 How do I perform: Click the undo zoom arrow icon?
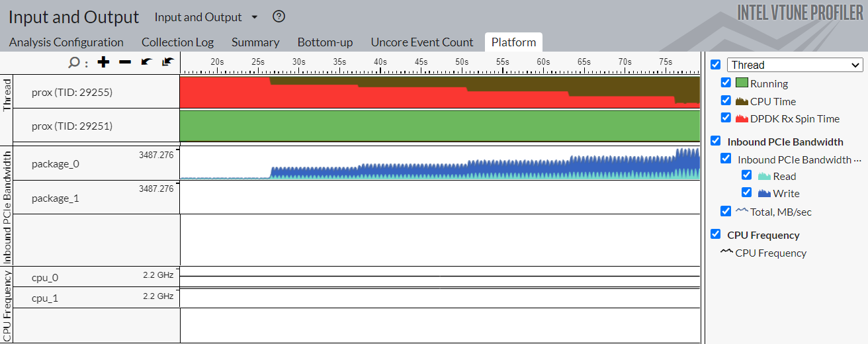[x=146, y=62]
